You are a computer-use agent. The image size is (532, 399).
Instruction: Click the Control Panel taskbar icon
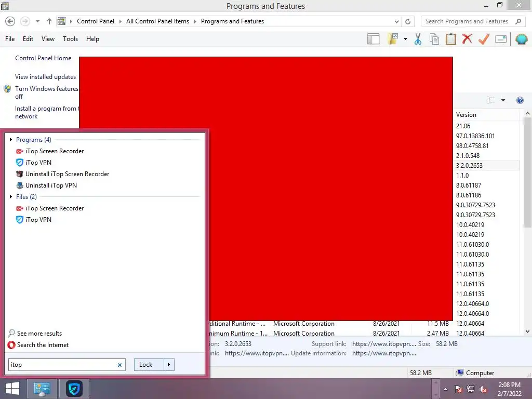(42, 389)
